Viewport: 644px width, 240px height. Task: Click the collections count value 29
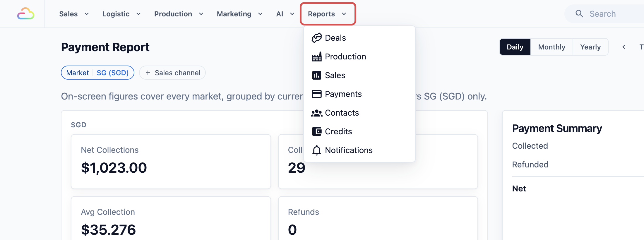click(297, 168)
